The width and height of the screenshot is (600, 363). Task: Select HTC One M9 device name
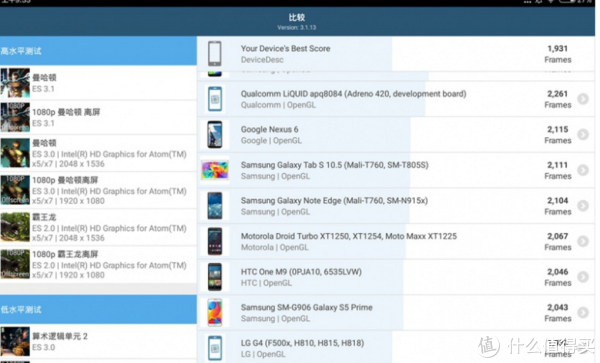tap(301, 272)
